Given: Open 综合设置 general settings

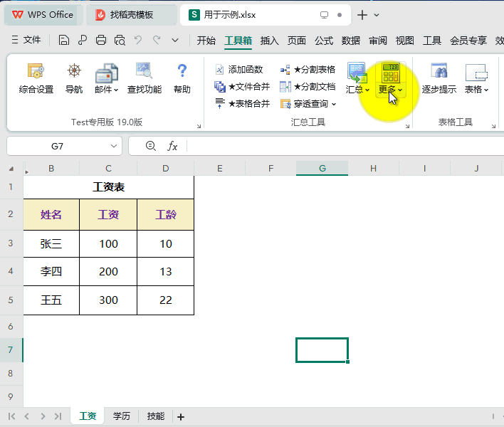Looking at the screenshot, I should (x=36, y=78).
